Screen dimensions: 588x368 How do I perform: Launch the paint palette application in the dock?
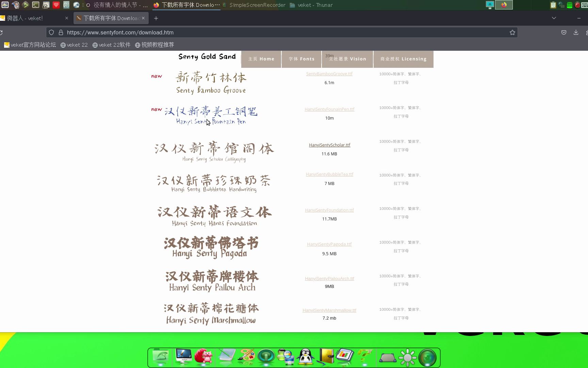[x=247, y=357]
